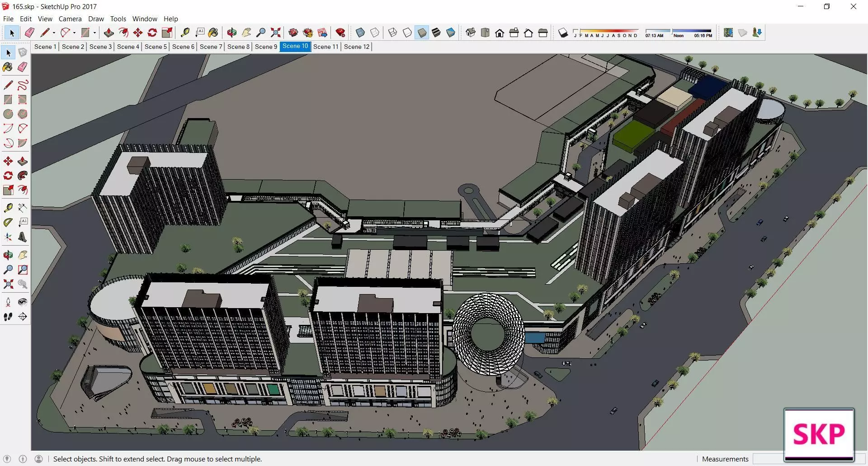
Task: Toggle Show/Hide Shadows button
Action: [563, 33]
